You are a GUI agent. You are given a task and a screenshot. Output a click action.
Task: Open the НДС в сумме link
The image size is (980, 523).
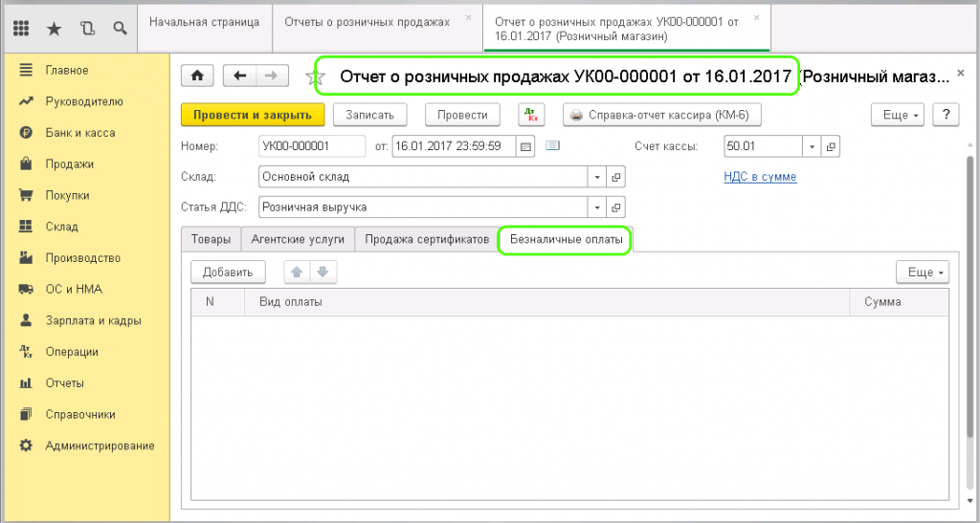click(x=761, y=177)
